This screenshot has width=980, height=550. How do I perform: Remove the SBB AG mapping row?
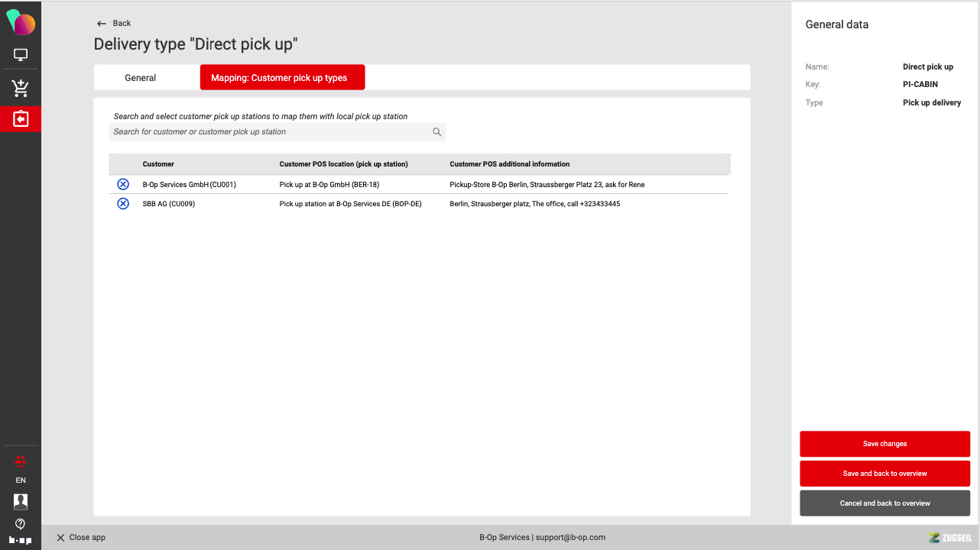click(123, 204)
